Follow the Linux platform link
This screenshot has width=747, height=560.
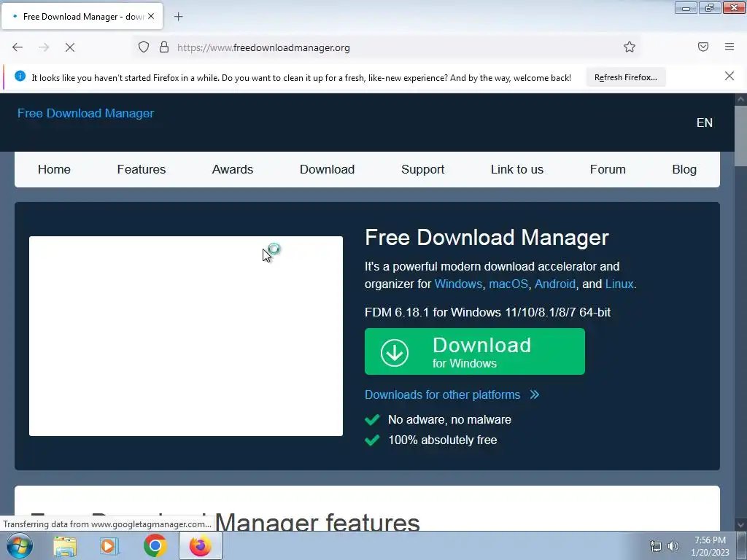tap(619, 284)
